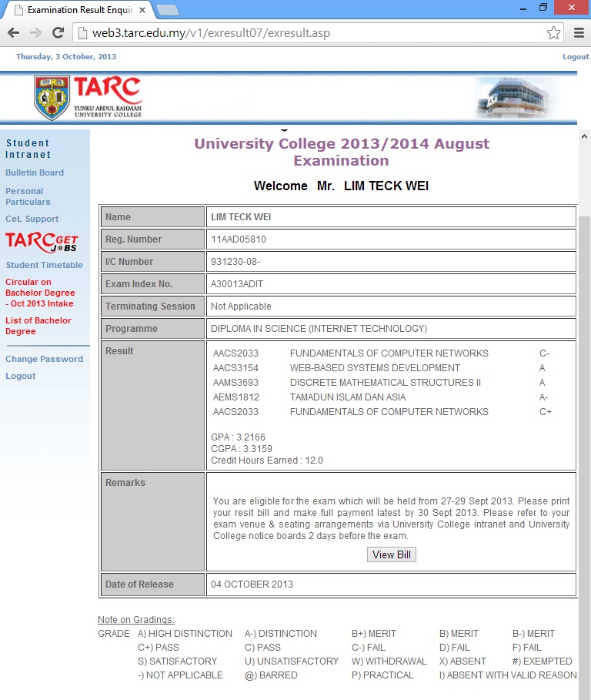Viewport: 591px width, 700px height.
Task: Click the I/C number 931230-08-
Action: (x=235, y=262)
